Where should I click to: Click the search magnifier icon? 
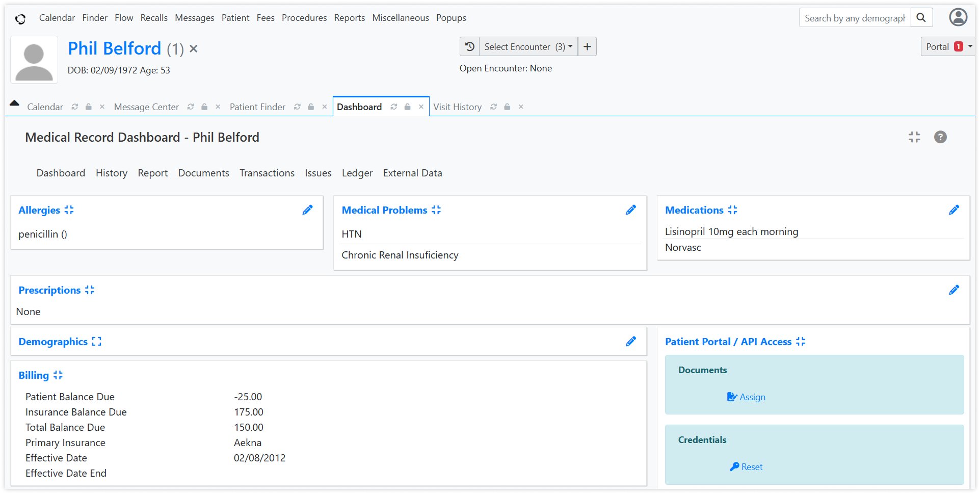point(921,18)
